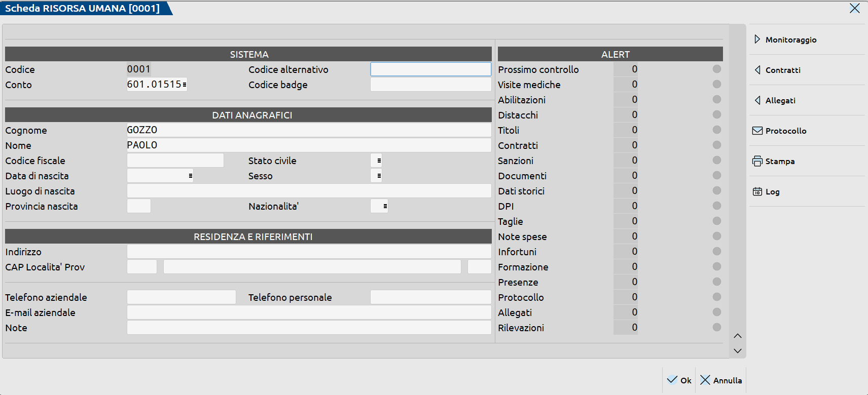
Task: Expand the Stato civile dropdown list
Action: coord(379,161)
